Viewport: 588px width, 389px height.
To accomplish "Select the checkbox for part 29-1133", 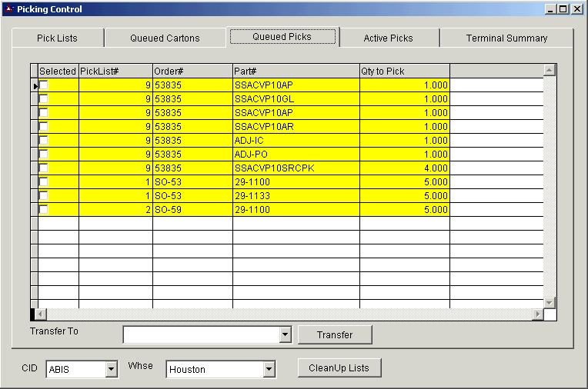I will pyautogui.click(x=44, y=196).
